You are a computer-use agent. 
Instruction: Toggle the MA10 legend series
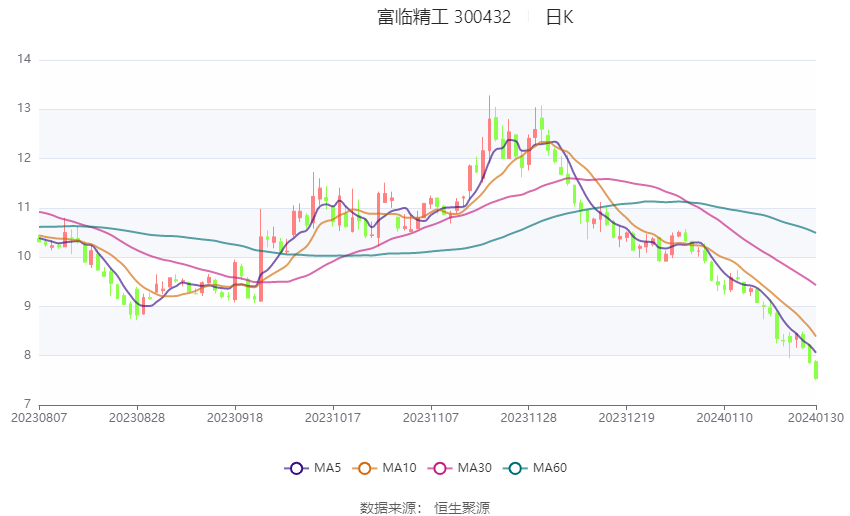point(384,468)
